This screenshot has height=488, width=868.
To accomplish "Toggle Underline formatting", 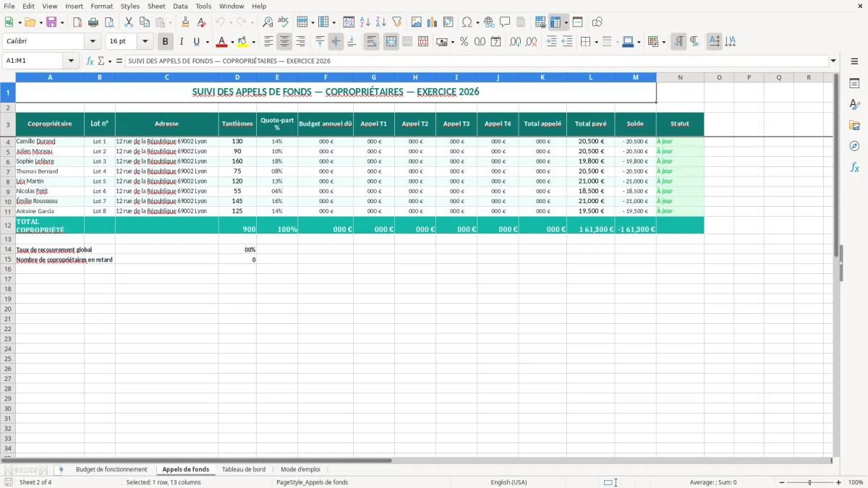I will coord(196,42).
